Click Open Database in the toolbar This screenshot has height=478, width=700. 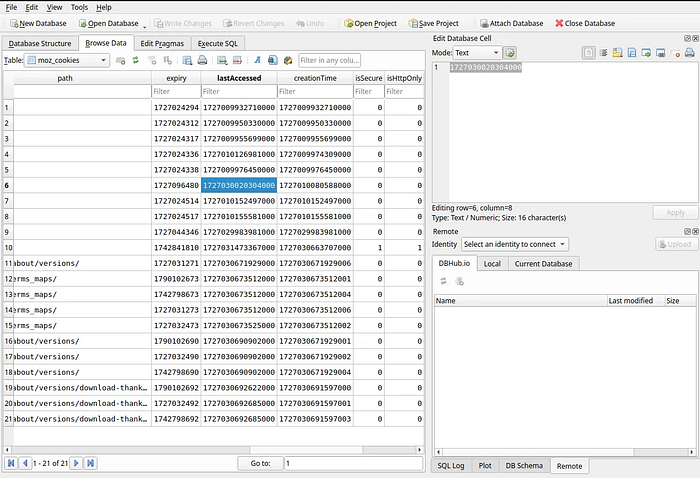click(108, 23)
